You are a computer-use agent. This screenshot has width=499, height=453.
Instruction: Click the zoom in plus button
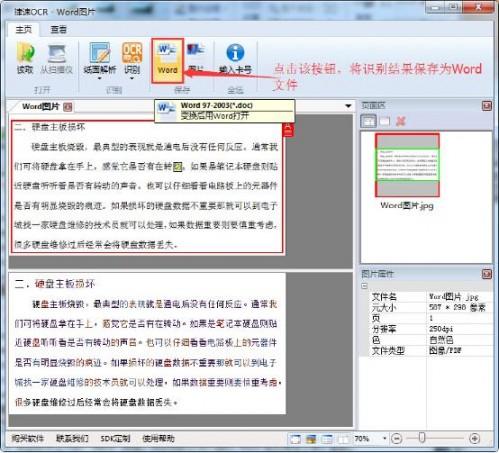pos(474,439)
